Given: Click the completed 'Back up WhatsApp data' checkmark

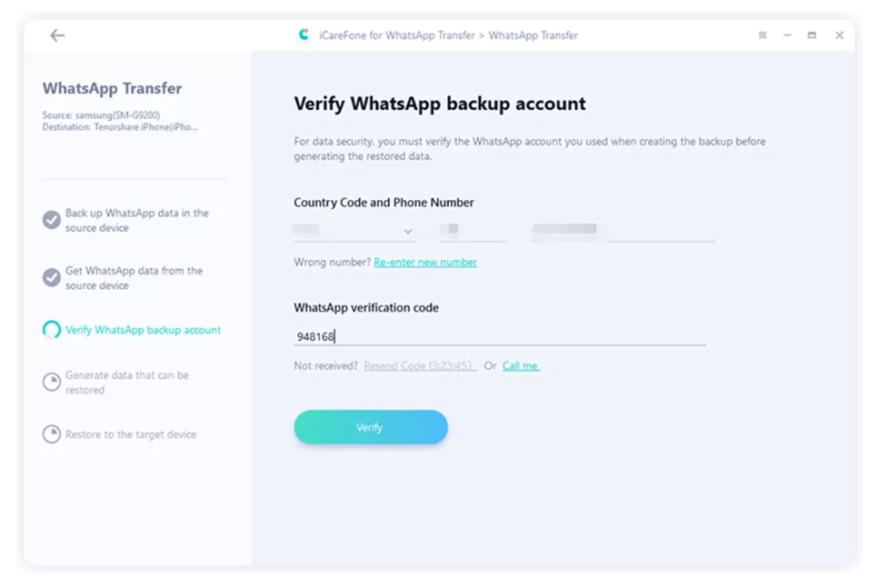Looking at the screenshot, I should [x=52, y=220].
